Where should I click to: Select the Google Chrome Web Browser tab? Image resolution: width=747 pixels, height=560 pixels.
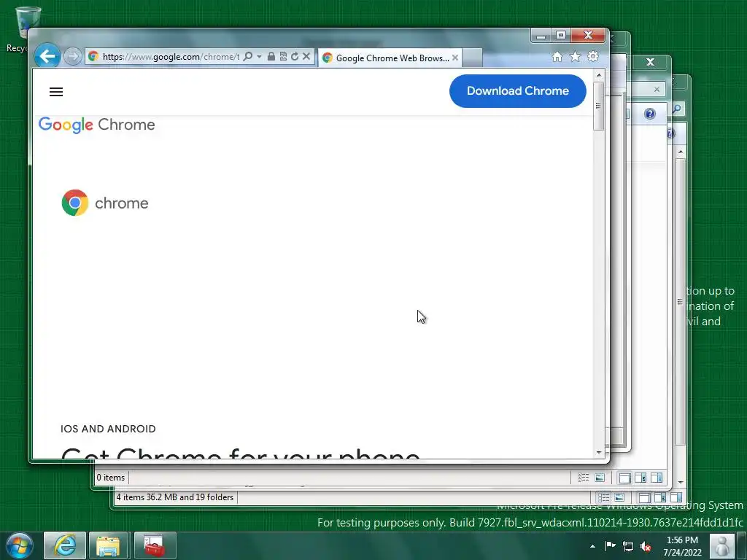pyautogui.click(x=390, y=58)
